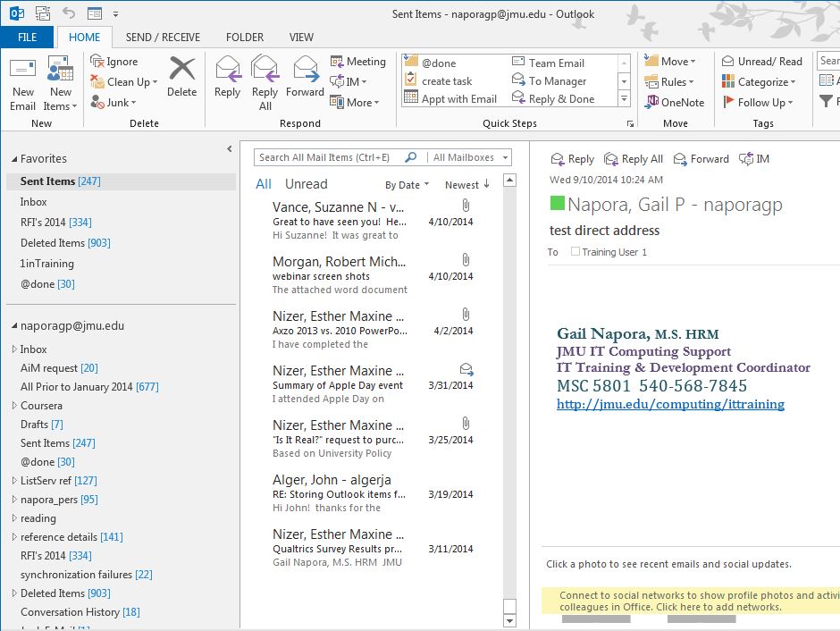Open Customize Quick Access Toolbar menu
This screenshot has height=631, width=840.
coord(115,14)
